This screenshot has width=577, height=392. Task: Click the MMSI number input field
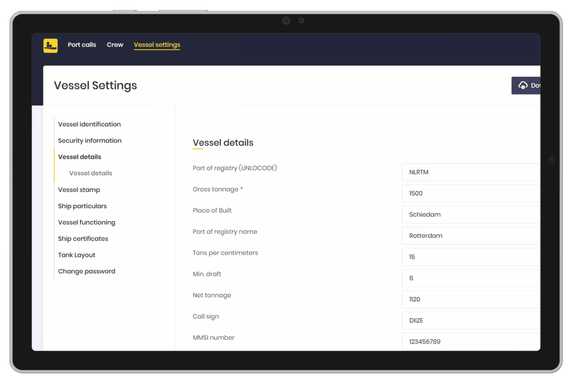pyautogui.click(x=471, y=341)
